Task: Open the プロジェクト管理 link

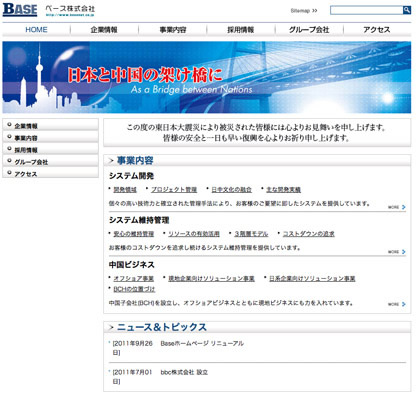Action: coord(174,190)
